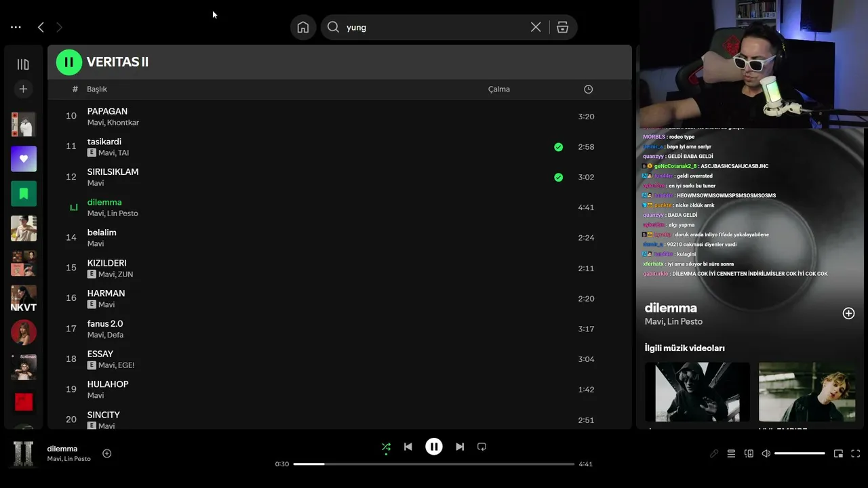Pause playback in the player bar
The width and height of the screenshot is (868, 488).
(x=434, y=447)
